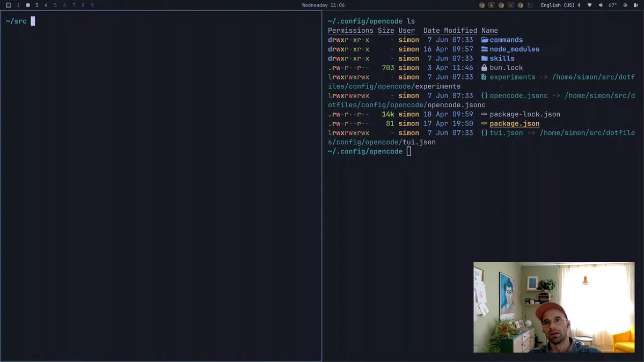The width and height of the screenshot is (644, 362).
Task: Switch to workspace 4
Action: 46,5
